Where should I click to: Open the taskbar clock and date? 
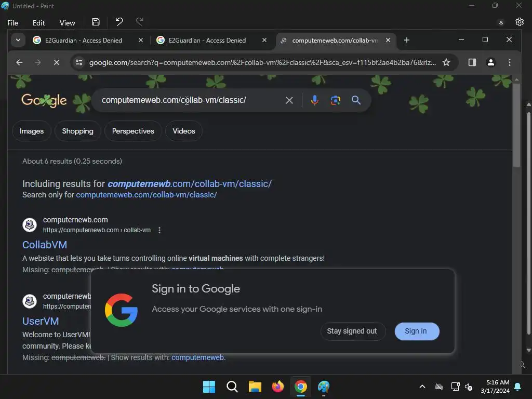tap(495, 387)
